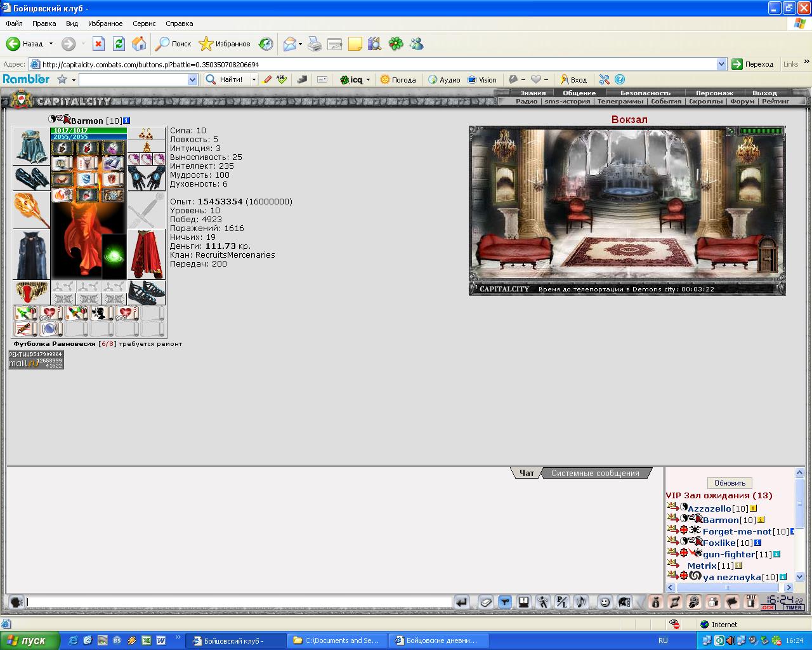Image resolution: width=812 pixels, height=650 pixels.
Task: Open the info icon beside Barmon's name
Action: [x=127, y=121]
